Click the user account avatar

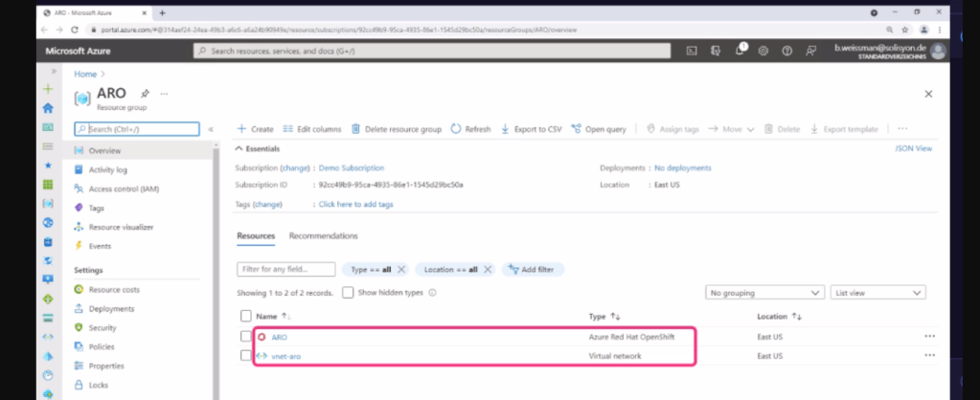[938, 51]
